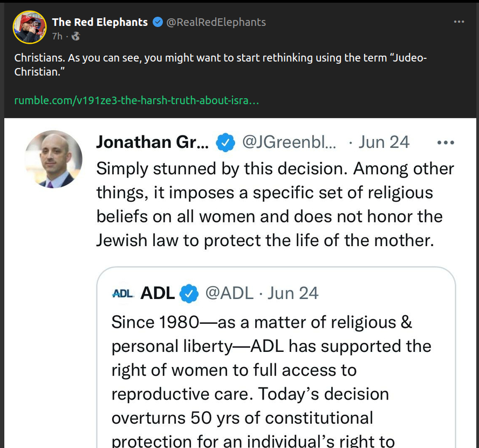The height and width of the screenshot is (448, 479).
Task: Click the Jun 24 date on ADL tweet
Action: point(293,293)
